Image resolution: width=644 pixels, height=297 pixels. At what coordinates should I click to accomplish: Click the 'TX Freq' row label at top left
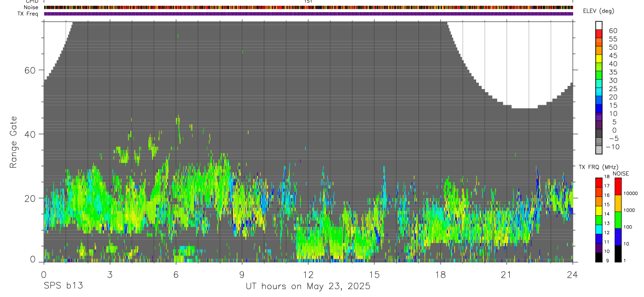click(x=28, y=14)
